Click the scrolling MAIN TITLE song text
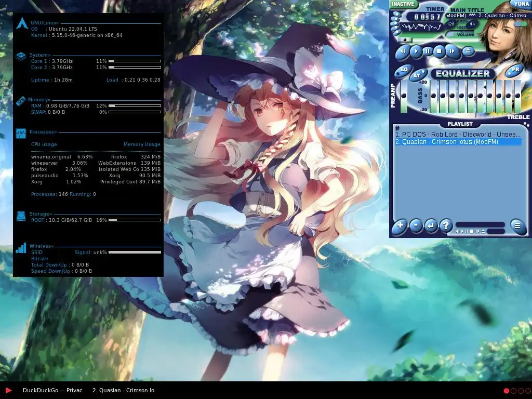Viewport: 532px width, 399px height. tap(486, 16)
